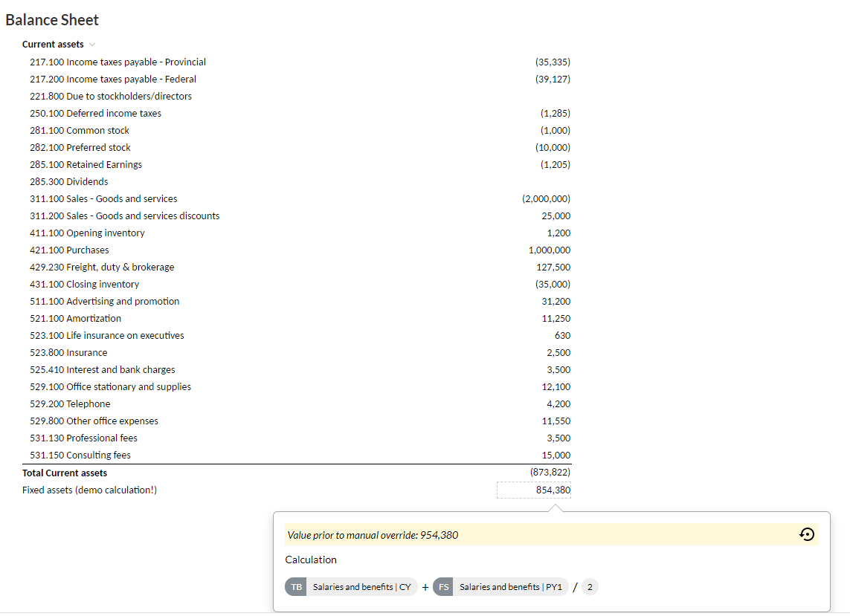The width and height of the screenshot is (850, 616).
Task: Select the FS source badge in the calculation
Action: pos(443,586)
